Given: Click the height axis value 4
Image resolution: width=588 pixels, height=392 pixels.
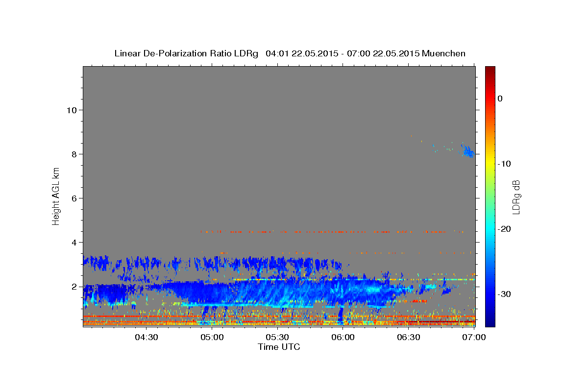Looking at the screenshot, I should click(x=73, y=242).
